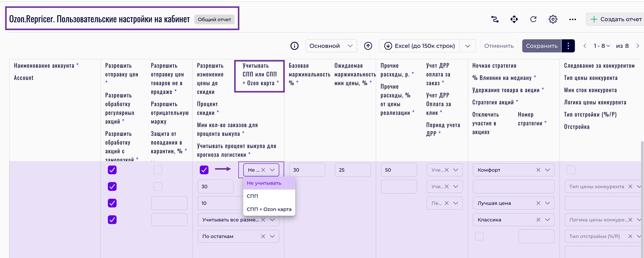Open the vertical dots menu beside Сохранить
644x258 pixels.
568,46
